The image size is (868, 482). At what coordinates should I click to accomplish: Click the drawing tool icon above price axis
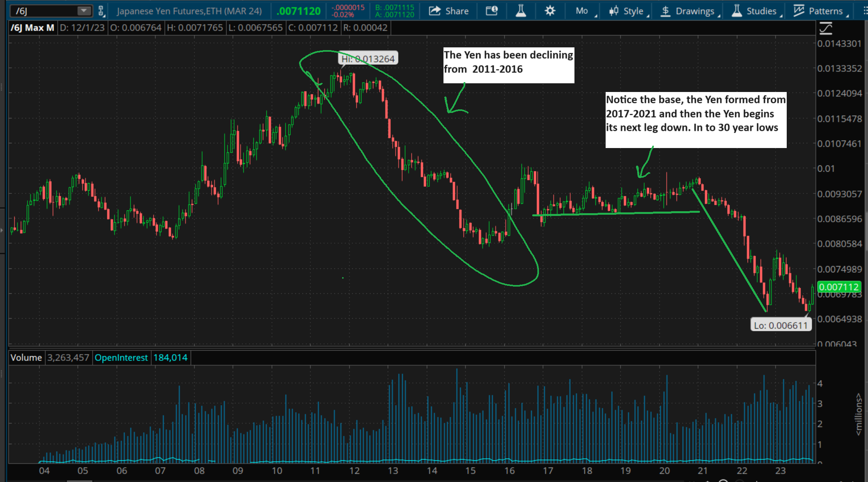[826, 28]
